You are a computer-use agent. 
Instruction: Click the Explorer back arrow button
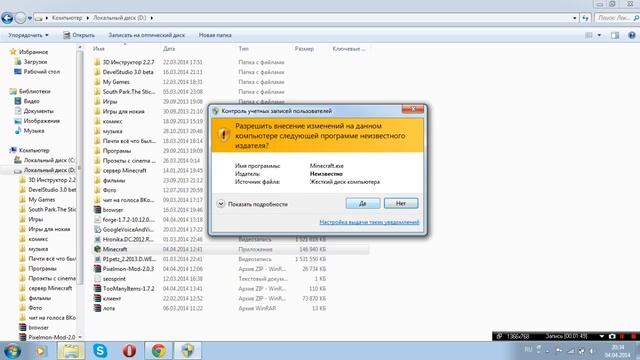[x=7, y=18]
